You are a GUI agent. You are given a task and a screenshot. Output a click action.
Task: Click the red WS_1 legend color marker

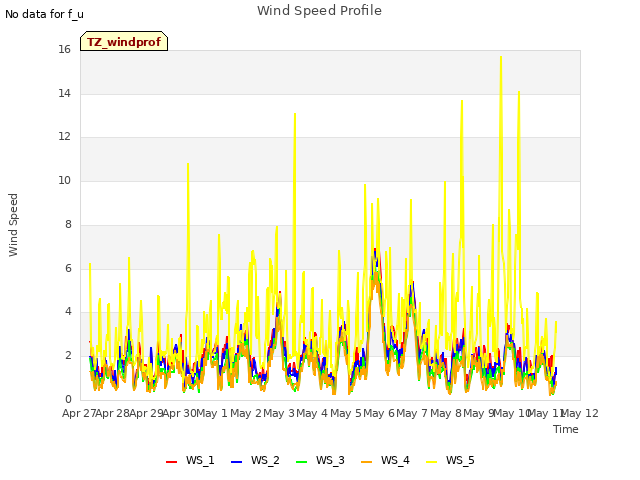171,461
